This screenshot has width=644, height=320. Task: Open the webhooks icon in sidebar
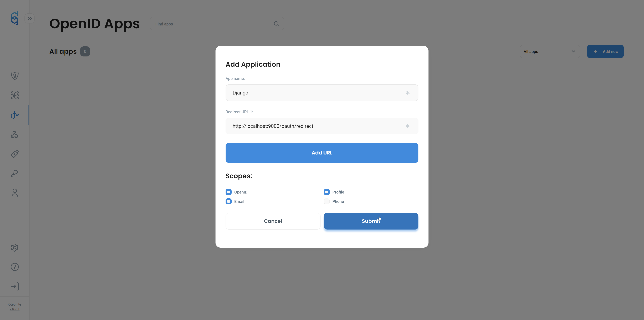click(14, 135)
